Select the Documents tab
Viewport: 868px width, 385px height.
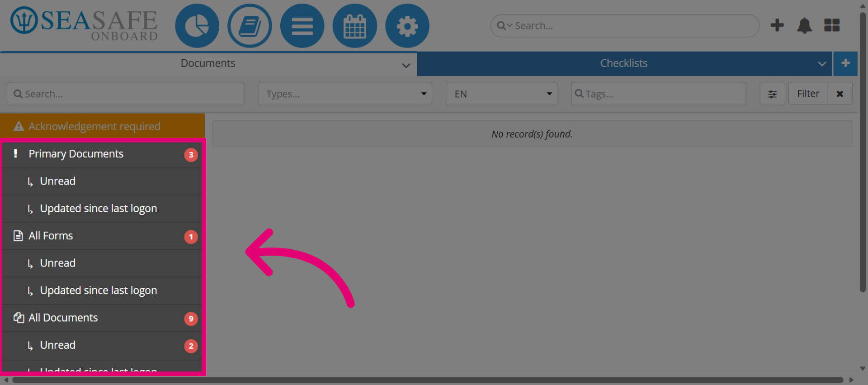208,63
